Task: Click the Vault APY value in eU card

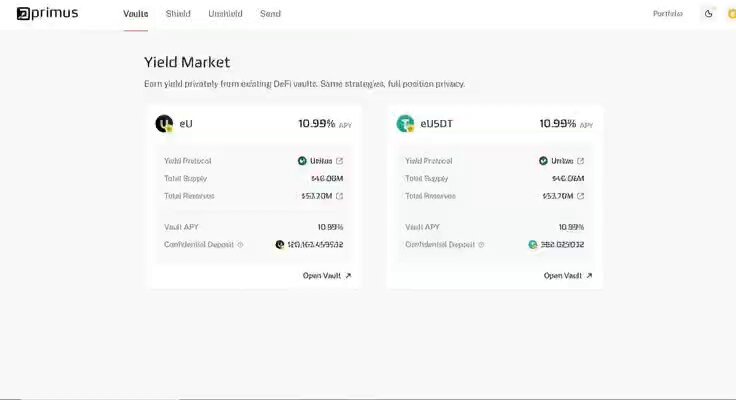Action: [x=330, y=227]
